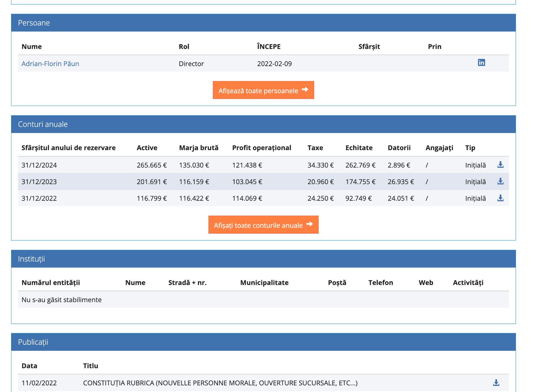Click the Profit operațional column header
The height and width of the screenshot is (392, 537).
click(261, 148)
